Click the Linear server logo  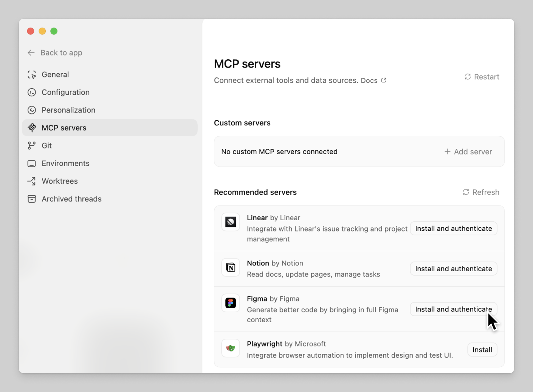(x=230, y=222)
